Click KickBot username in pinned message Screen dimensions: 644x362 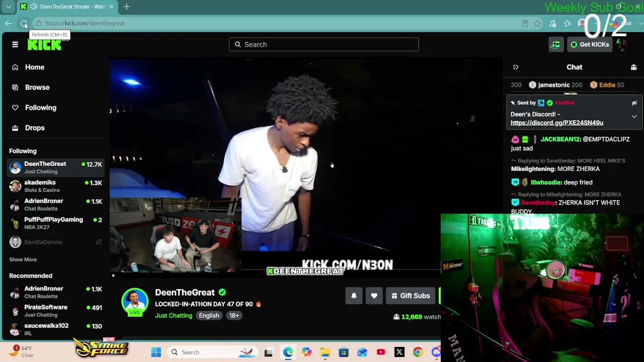[x=565, y=103]
